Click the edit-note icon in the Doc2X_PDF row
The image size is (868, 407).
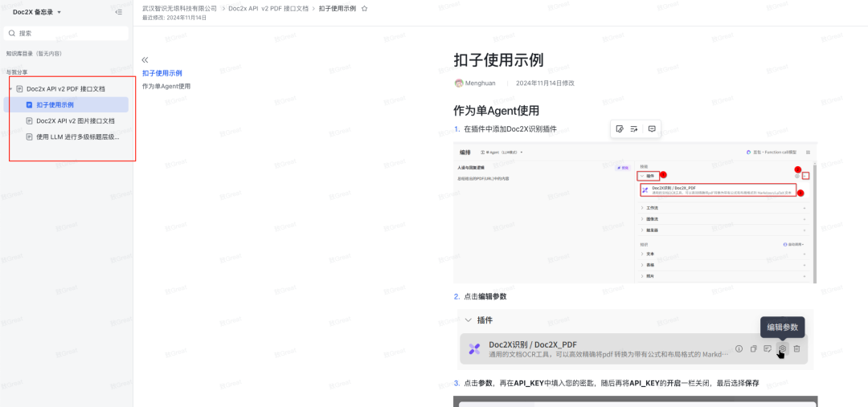[768, 348]
